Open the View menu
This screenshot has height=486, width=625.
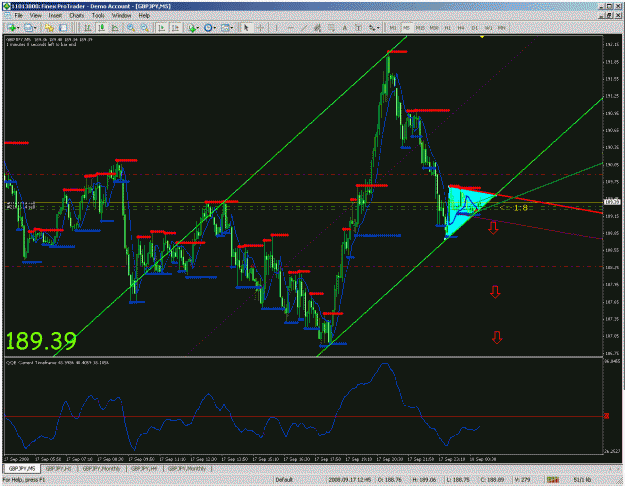(35, 16)
